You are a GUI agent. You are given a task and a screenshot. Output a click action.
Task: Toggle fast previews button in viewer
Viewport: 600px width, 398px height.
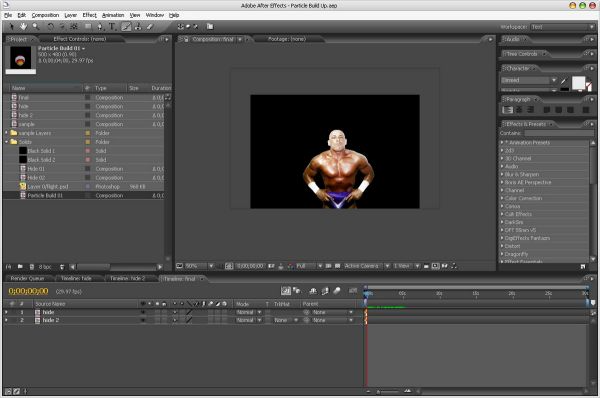point(435,266)
